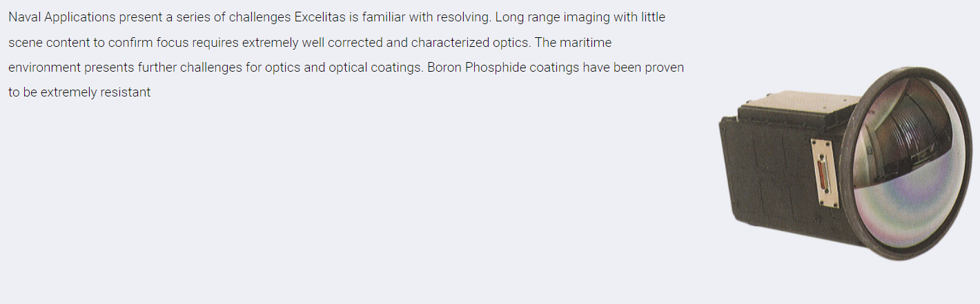Click the word "maritime" in the text
The image size is (980, 304).
tap(585, 42)
